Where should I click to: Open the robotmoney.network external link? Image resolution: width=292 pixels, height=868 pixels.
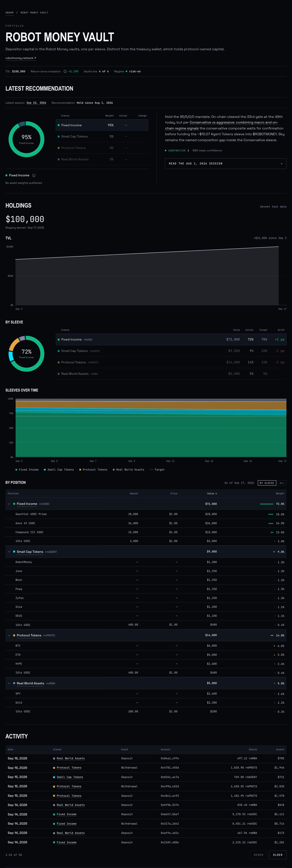[21, 58]
